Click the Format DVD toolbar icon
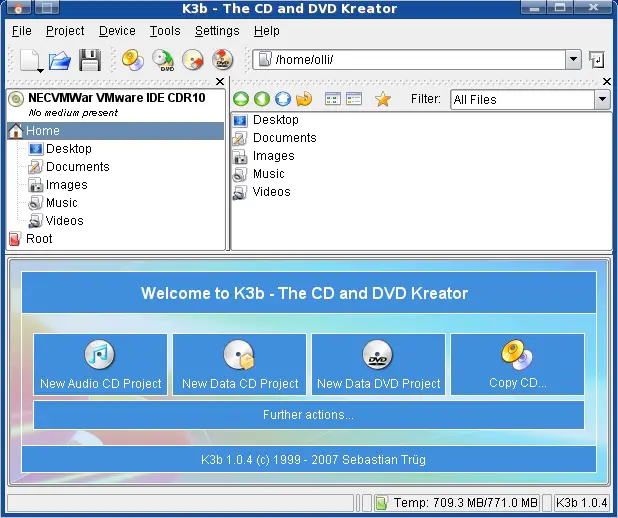The width and height of the screenshot is (618, 518). tap(223, 60)
